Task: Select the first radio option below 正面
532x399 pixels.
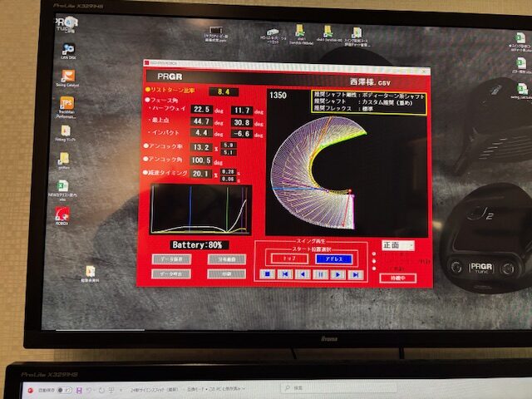Action: click(374, 254)
